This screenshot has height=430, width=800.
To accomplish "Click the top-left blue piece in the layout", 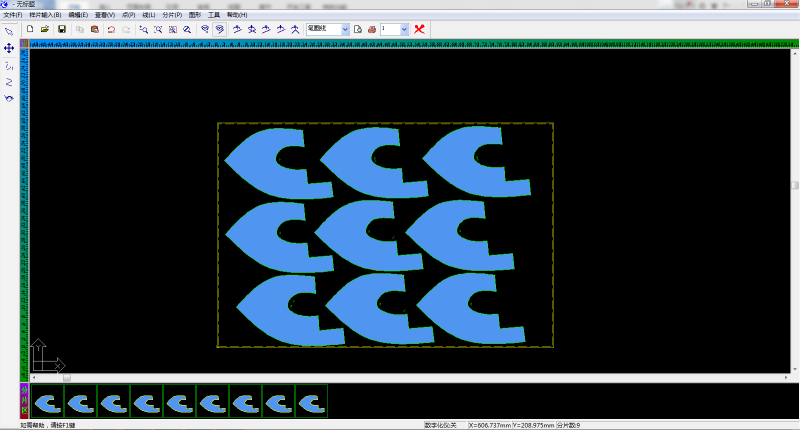I will tap(260, 163).
